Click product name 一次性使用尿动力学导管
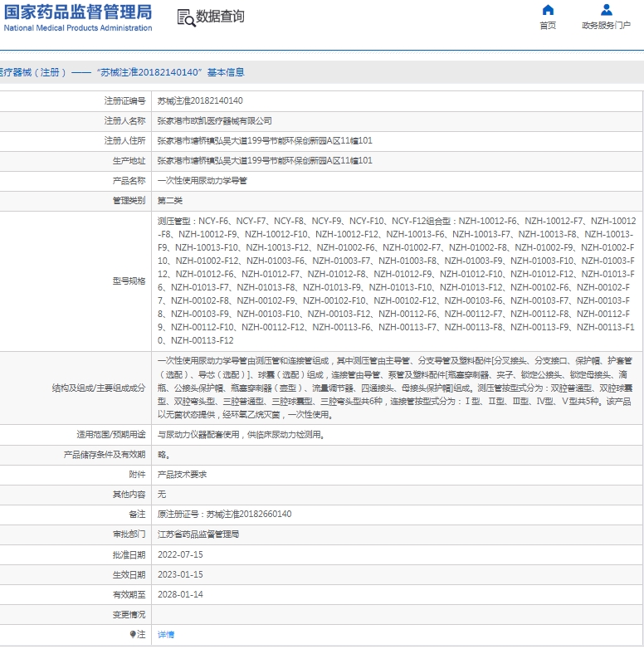This screenshot has width=644, height=649. (x=202, y=180)
